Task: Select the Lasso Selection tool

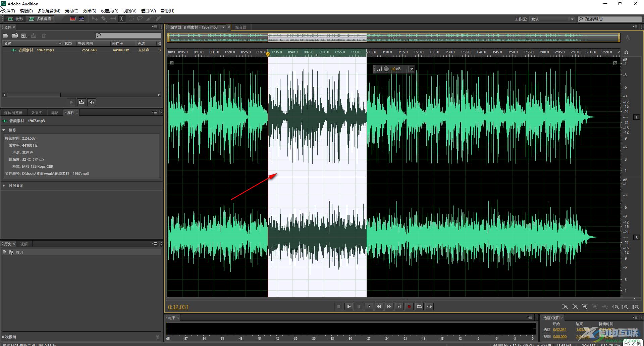Action: pos(140,19)
